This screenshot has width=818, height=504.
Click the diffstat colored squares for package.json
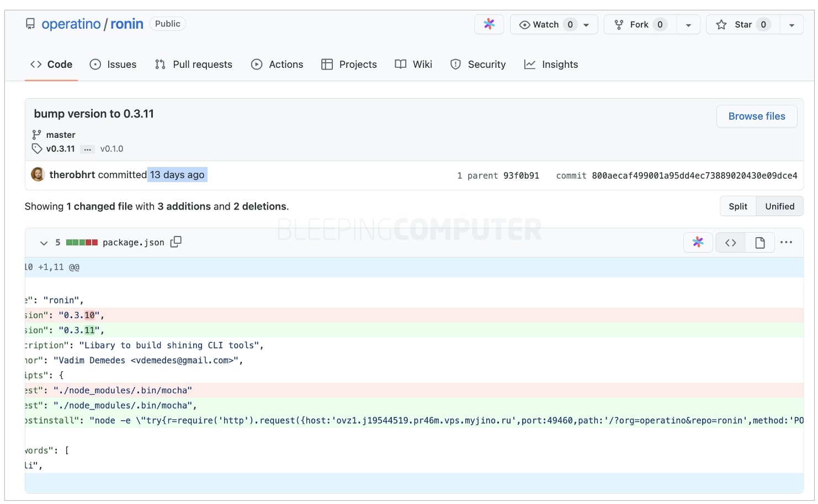click(82, 243)
